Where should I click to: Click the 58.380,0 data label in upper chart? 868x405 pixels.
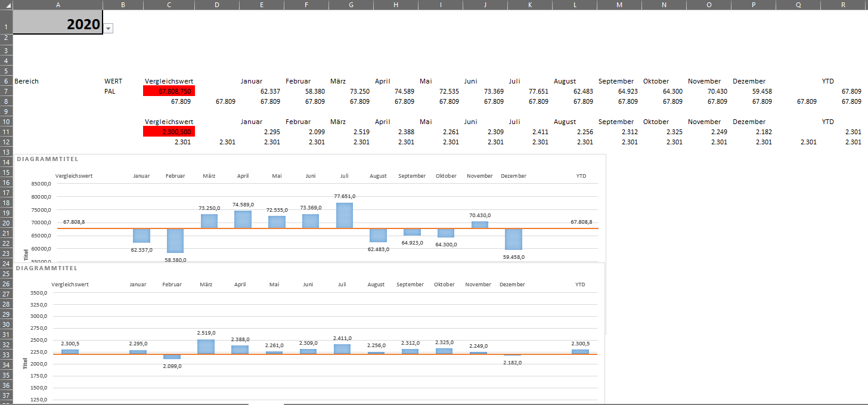tap(176, 260)
